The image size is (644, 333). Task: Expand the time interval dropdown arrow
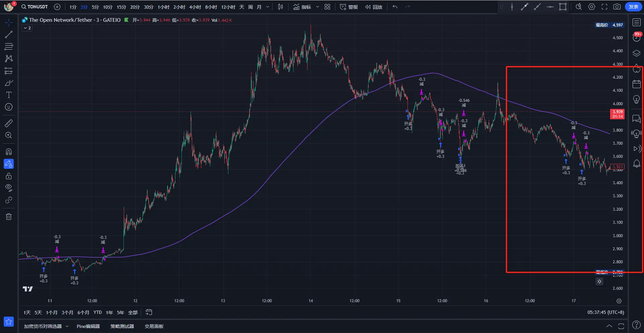(268, 7)
